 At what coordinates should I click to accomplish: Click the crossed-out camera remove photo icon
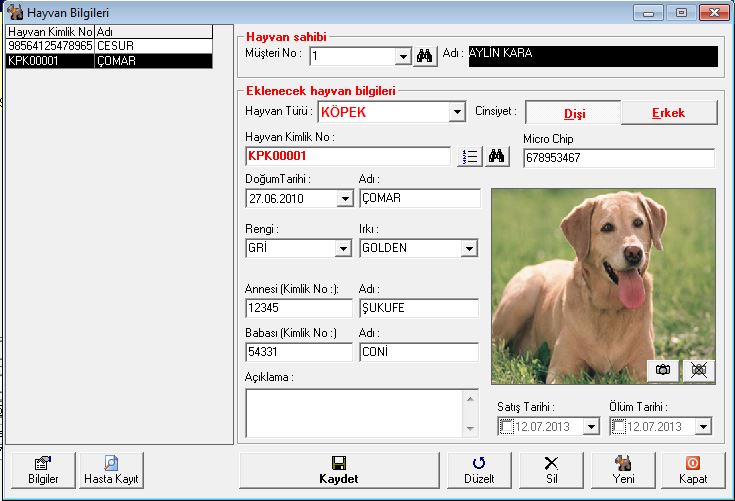tap(698, 370)
